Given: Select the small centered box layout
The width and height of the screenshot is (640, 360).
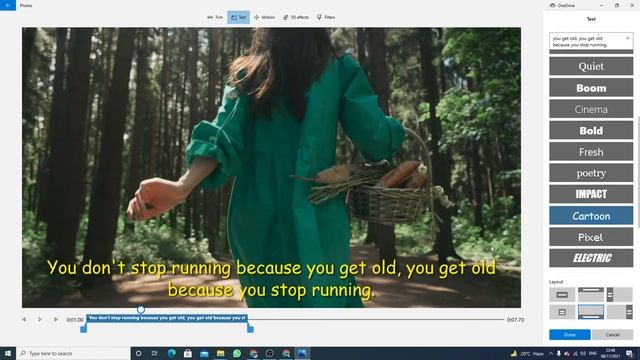Looking at the screenshot, I should click(x=562, y=312).
